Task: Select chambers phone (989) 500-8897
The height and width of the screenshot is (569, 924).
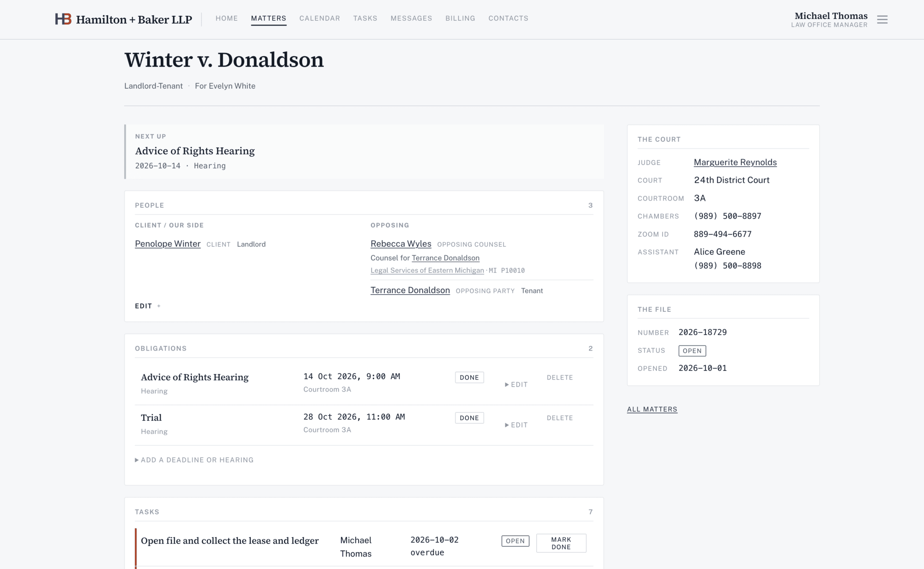Action: tap(728, 216)
